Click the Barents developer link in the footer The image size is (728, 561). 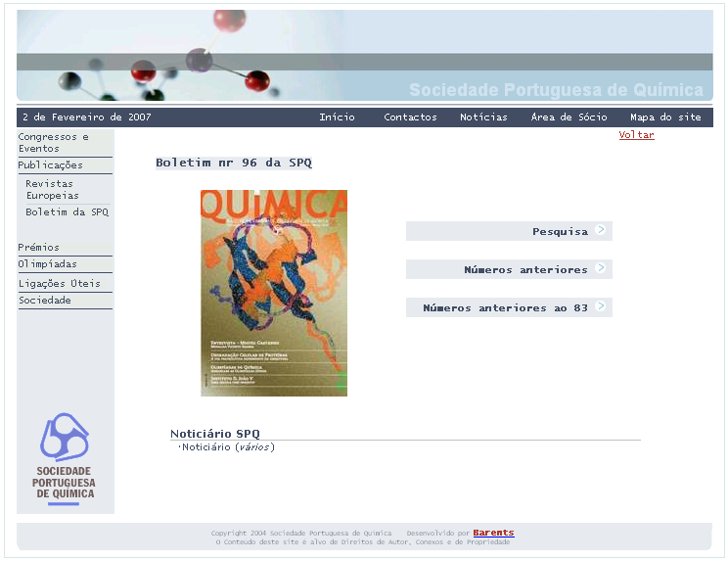[493, 533]
